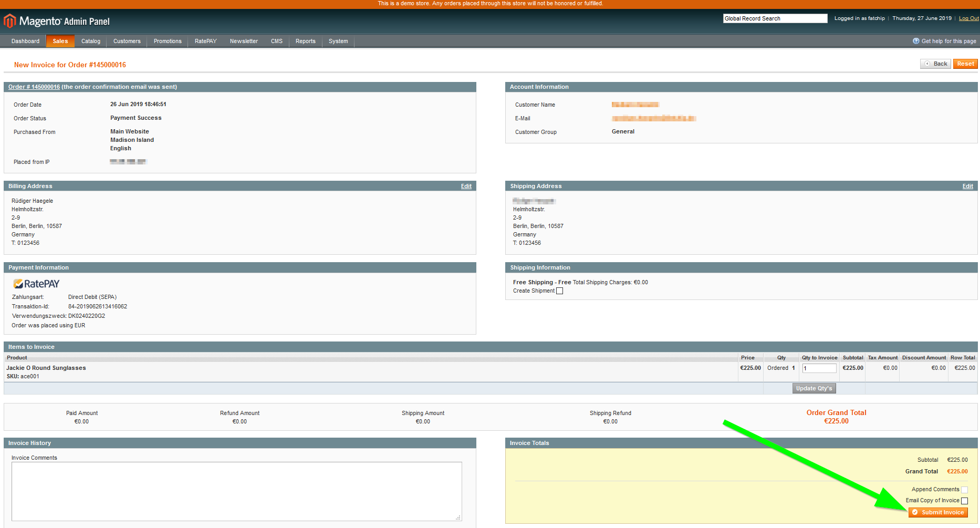
Task: Open the Order # 145000016 link
Action: [x=34, y=87]
